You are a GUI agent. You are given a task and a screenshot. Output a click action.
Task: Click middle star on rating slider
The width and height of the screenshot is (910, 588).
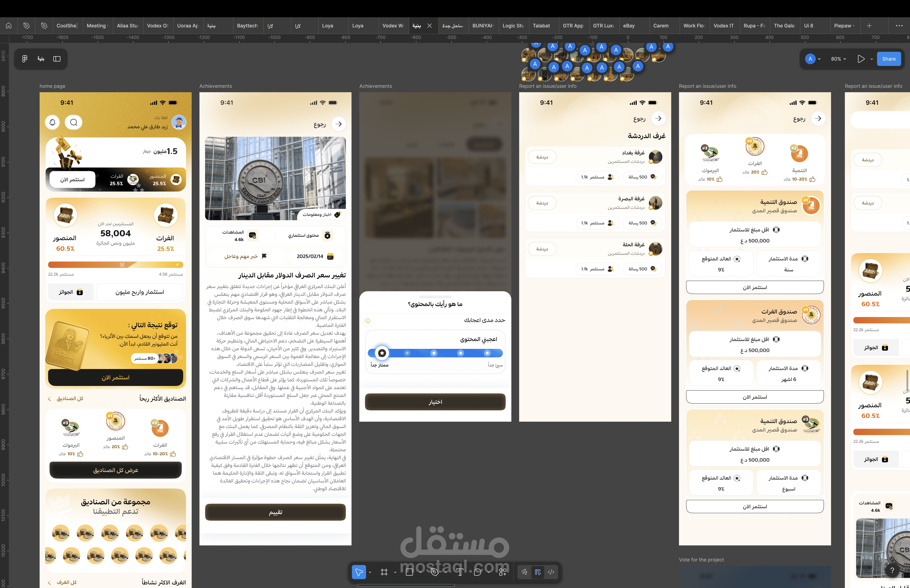point(434,353)
